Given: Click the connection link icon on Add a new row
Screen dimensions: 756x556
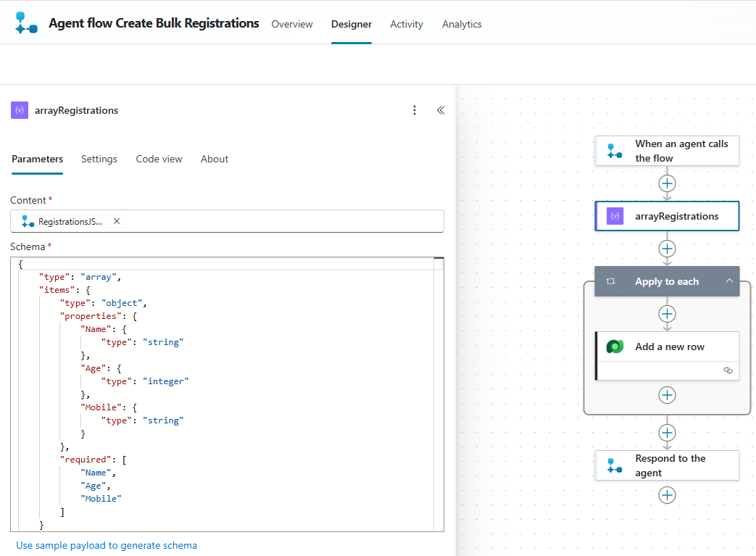Looking at the screenshot, I should point(728,370).
